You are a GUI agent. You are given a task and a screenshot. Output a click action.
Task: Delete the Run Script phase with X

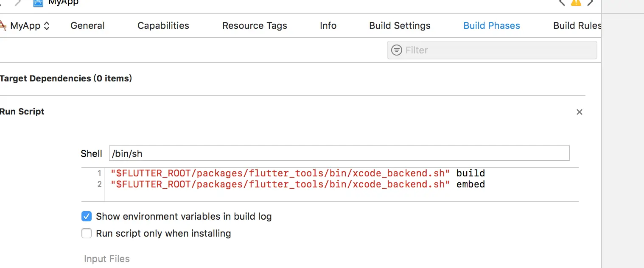(x=579, y=112)
